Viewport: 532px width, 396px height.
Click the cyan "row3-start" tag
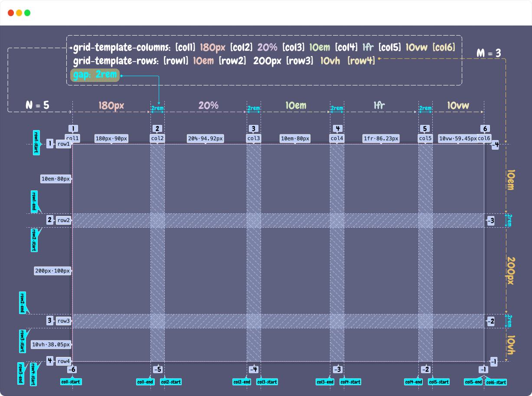point(23,341)
